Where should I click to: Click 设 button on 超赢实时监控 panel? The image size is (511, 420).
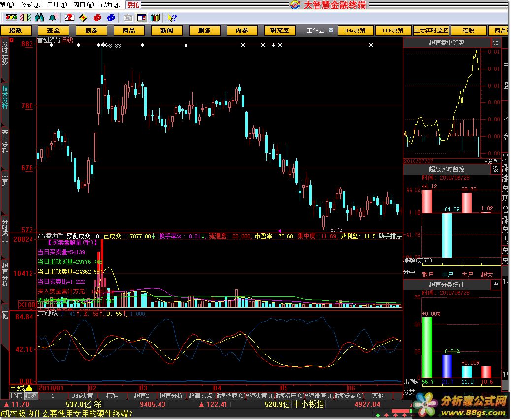click(x=495, y=169)
